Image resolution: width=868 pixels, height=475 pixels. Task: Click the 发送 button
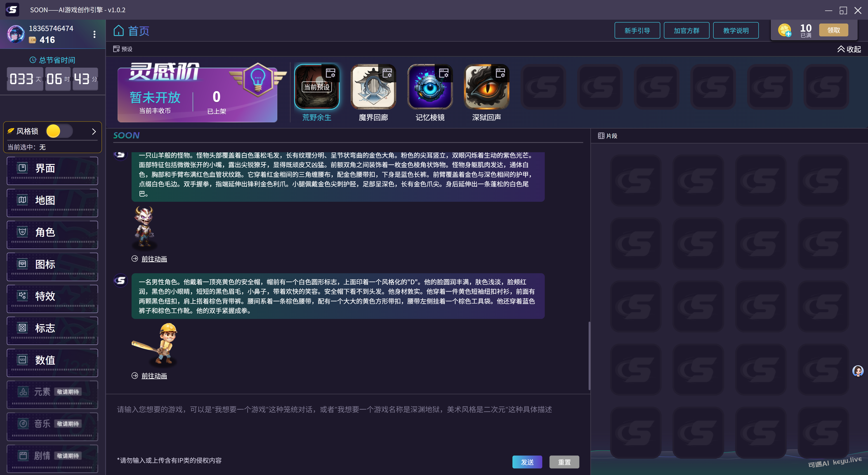[x=527, y=462]
